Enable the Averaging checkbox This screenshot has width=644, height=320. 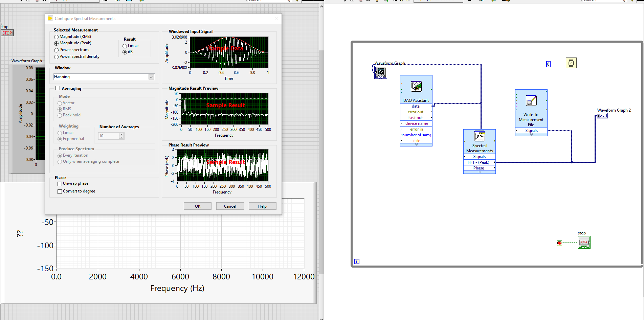[58, 88]
